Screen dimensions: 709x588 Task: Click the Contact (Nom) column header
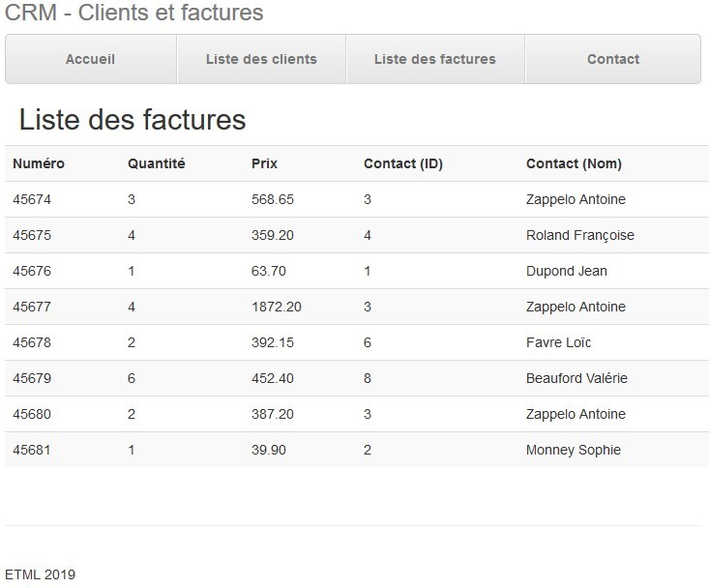[x=574, y=163]
